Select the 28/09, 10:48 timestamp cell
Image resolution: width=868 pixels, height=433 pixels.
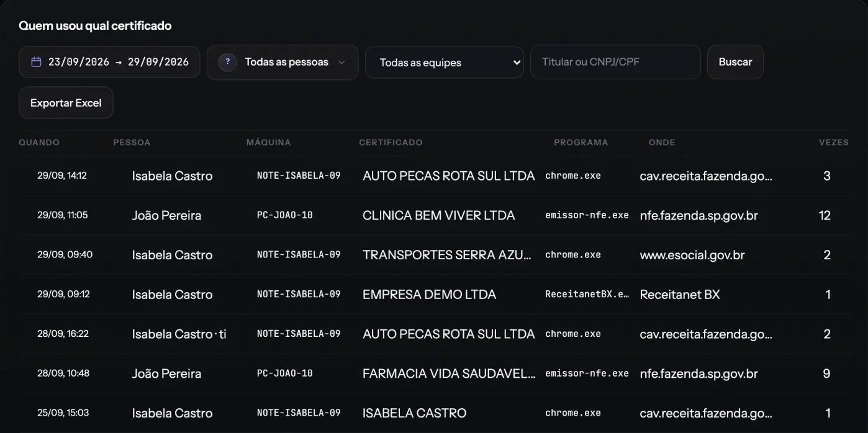click(63, 373)
